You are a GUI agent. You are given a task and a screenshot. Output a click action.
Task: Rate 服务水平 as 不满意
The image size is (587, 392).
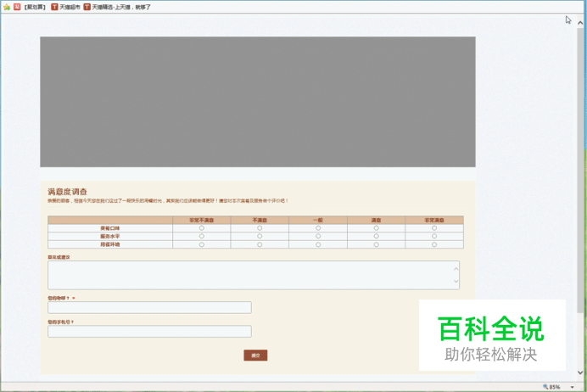tap(260, 236)
